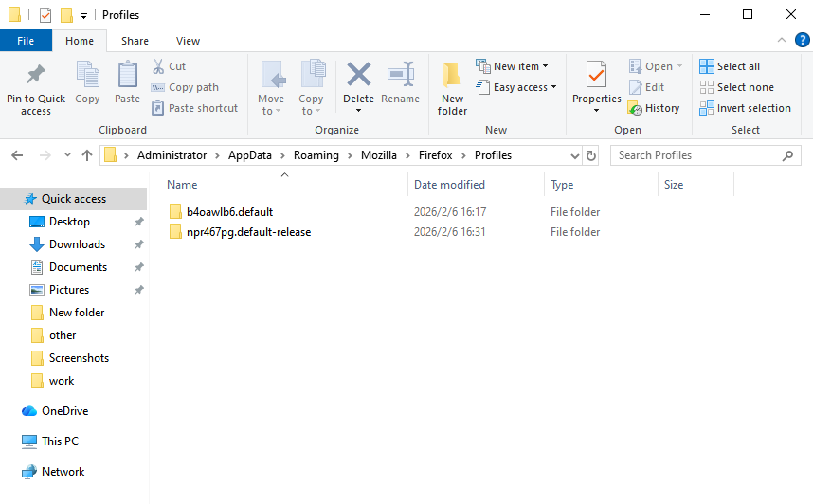Click the Search Profiles box

[x=706, y=155]
